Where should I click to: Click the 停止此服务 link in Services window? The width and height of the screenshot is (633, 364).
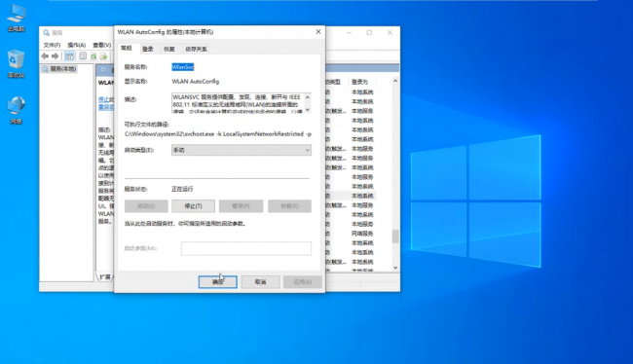(x=106, y=99)
